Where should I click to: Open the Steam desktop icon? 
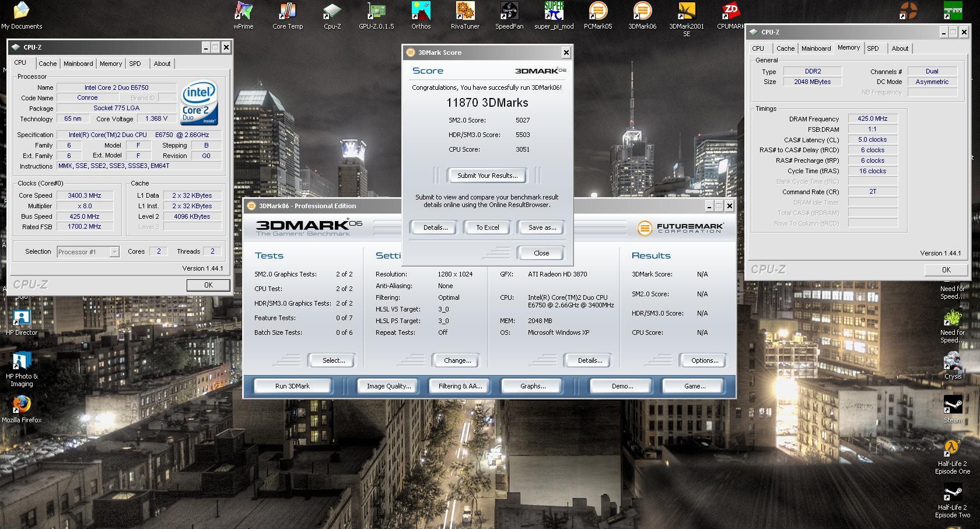coord(953,409)
